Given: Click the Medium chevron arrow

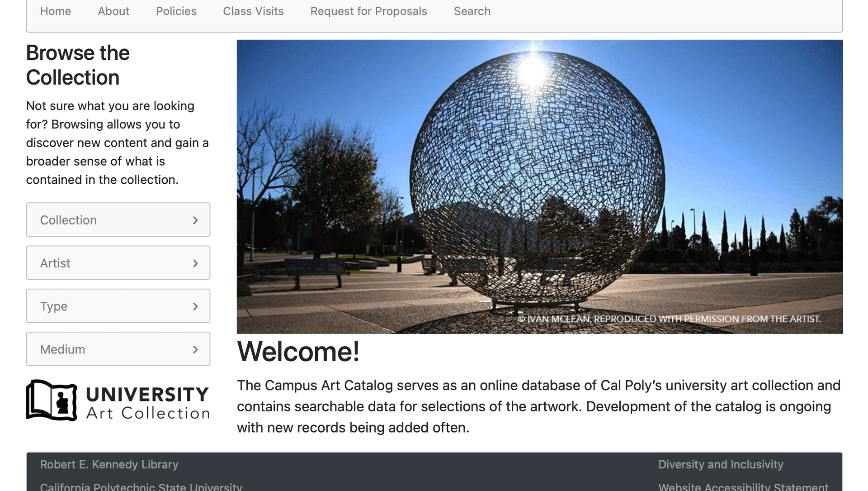Looking at the screenshot, I should pos(195,349).
